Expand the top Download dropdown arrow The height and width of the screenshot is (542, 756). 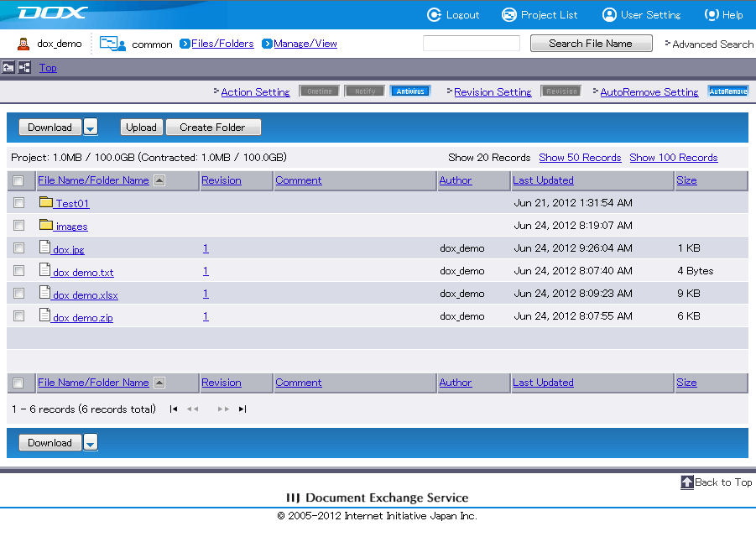[91, 128]
